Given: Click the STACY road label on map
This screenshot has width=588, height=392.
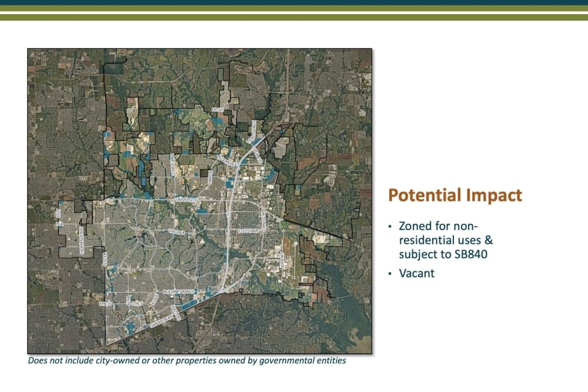Looking at the screenshot, I should [x=137, y=303].
